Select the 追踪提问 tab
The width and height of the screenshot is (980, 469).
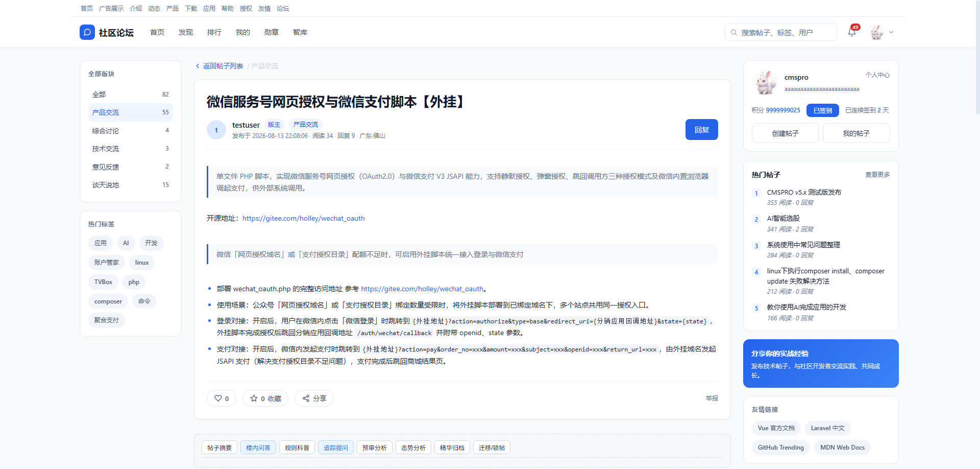click(336, 448)
